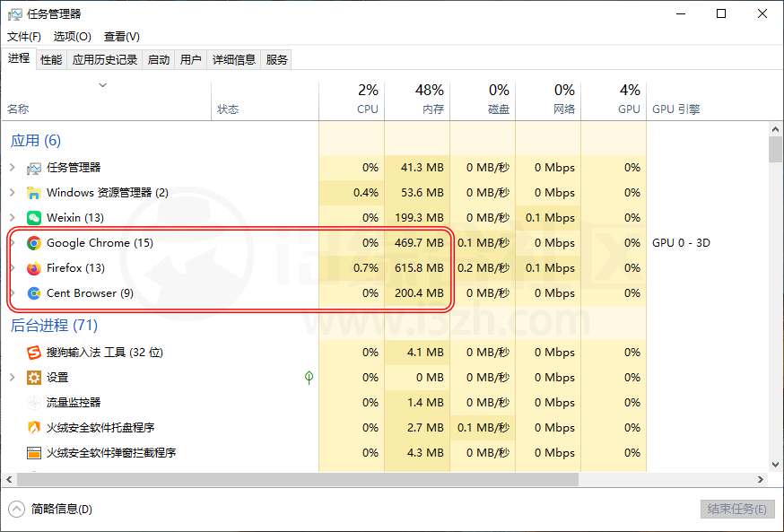Click the 火绒安全软件托盘程序 icon
This screenshot has width=784, height=532.
[34, 428]
